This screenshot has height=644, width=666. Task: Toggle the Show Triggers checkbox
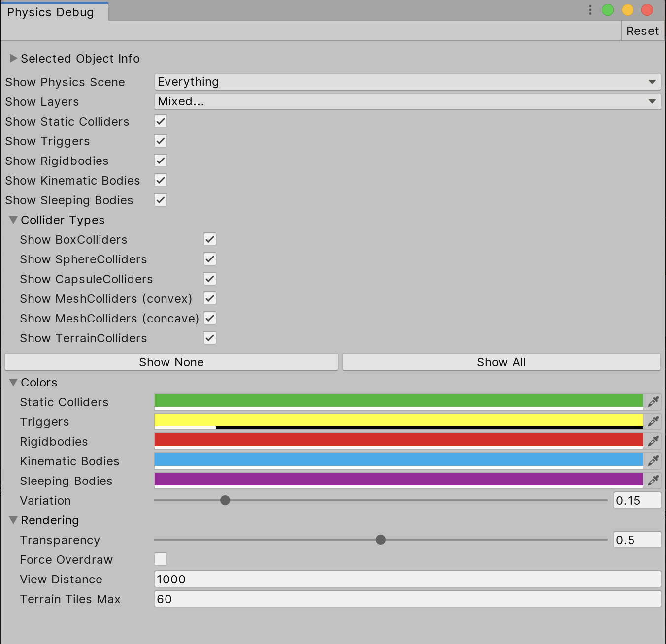coord(161,141)
